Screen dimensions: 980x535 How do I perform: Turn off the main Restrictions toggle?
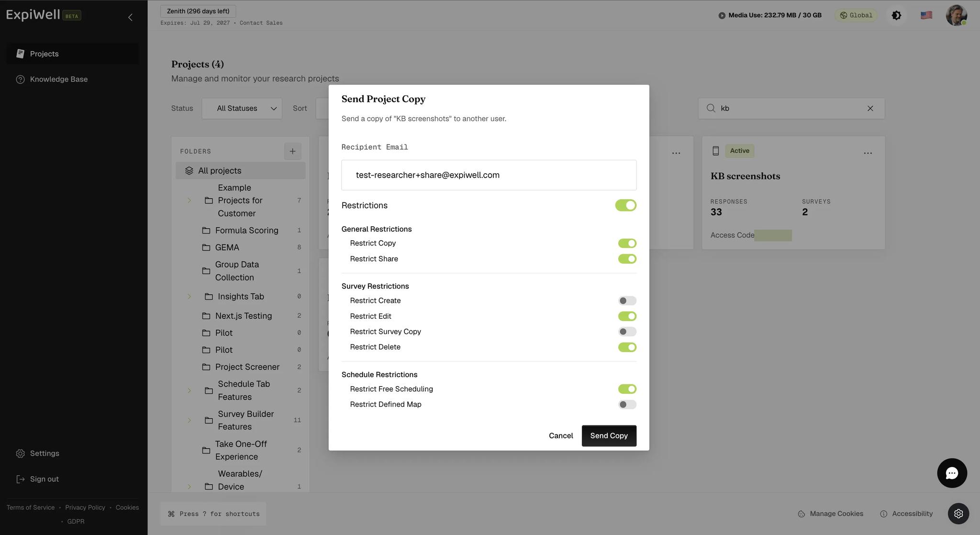(x=626, y=205)
